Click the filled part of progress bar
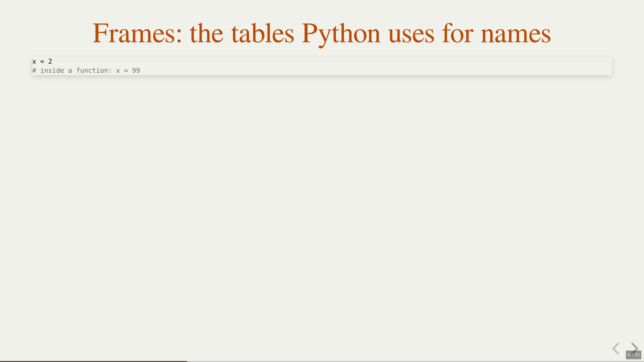This screenshot has width=644, height=362. 93,361
